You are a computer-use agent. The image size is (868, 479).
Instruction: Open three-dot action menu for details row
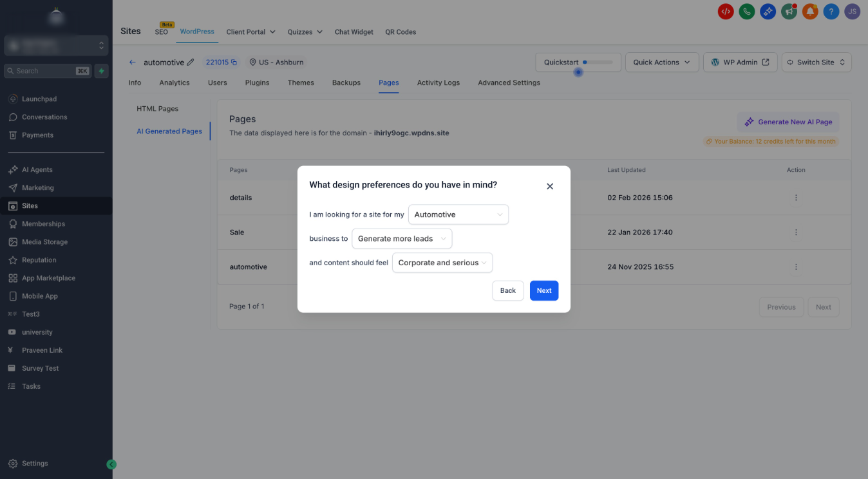pos(796,198)
